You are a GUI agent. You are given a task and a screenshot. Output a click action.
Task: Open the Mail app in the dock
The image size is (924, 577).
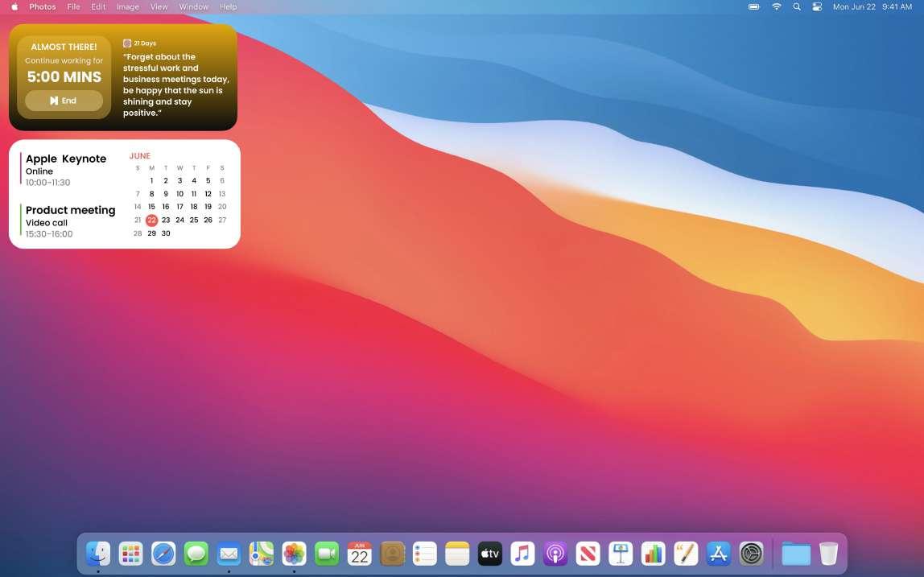point(229,554)
